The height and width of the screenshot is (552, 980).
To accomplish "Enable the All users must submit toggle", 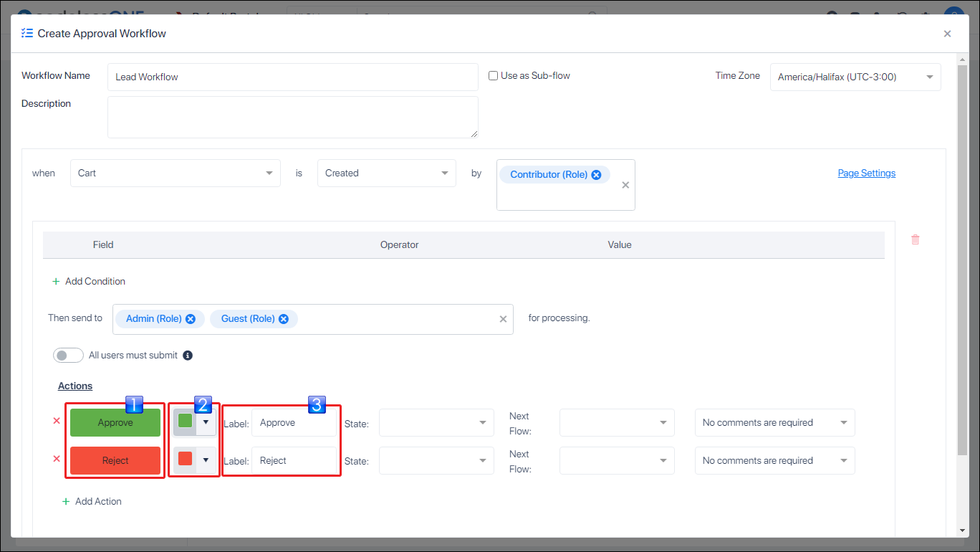I will 68,355.
